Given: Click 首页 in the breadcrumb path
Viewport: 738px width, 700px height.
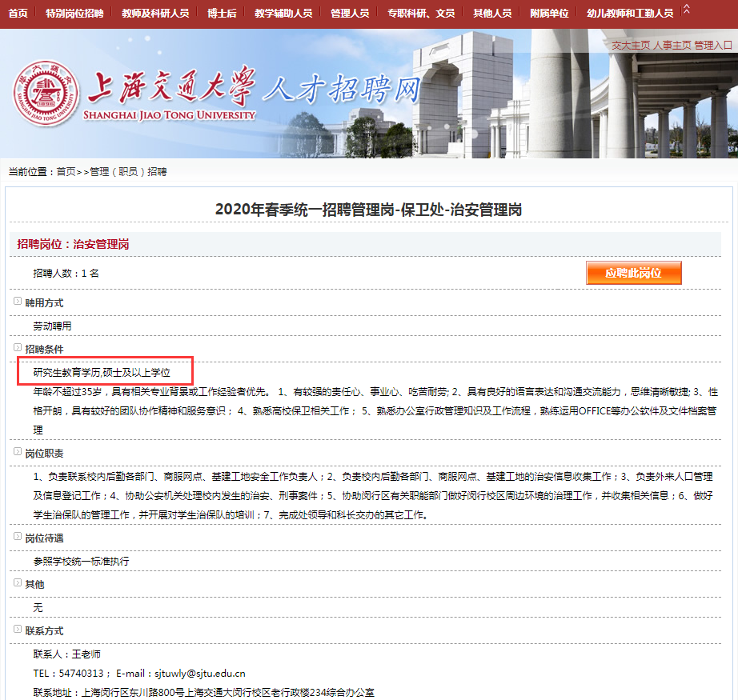Looking at the screenshot, I should (66, 172).
